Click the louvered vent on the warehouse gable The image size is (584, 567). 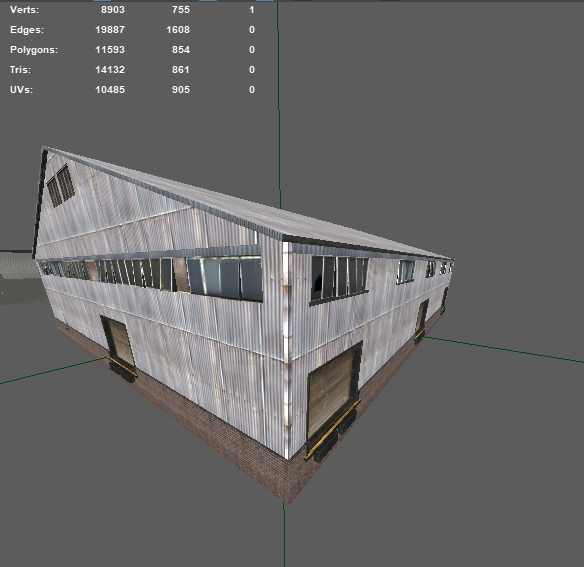tap(60, 185)
